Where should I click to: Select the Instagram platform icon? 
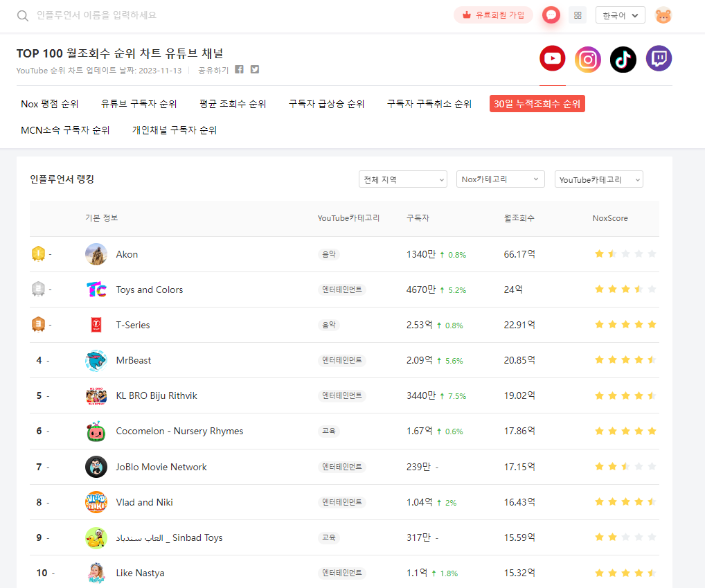click(588, 59)
